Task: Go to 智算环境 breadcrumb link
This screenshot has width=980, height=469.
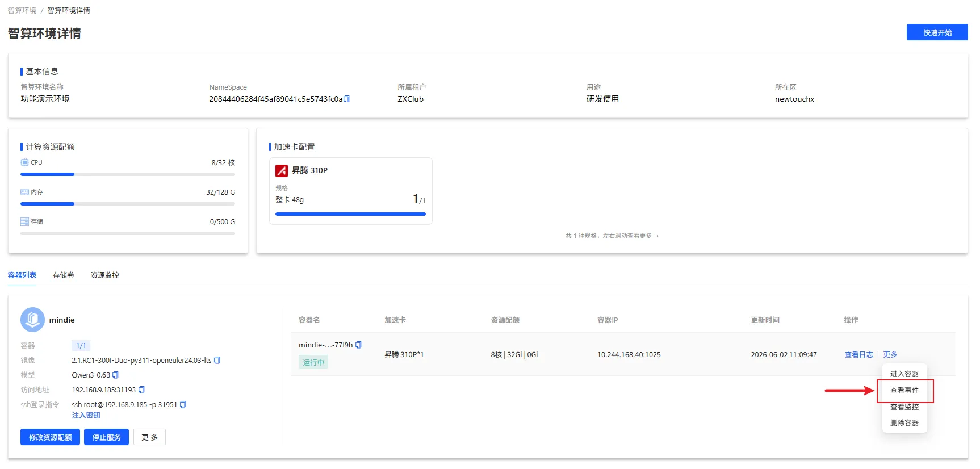Action: 22,10
